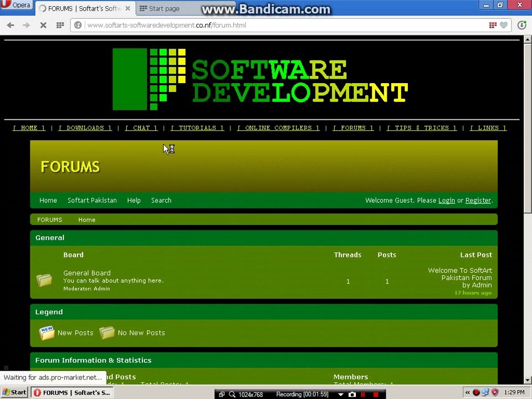This screenshot has width=532, height=399.
Task: Select the FORUMS Softart's tab
Action: point(84,8)
